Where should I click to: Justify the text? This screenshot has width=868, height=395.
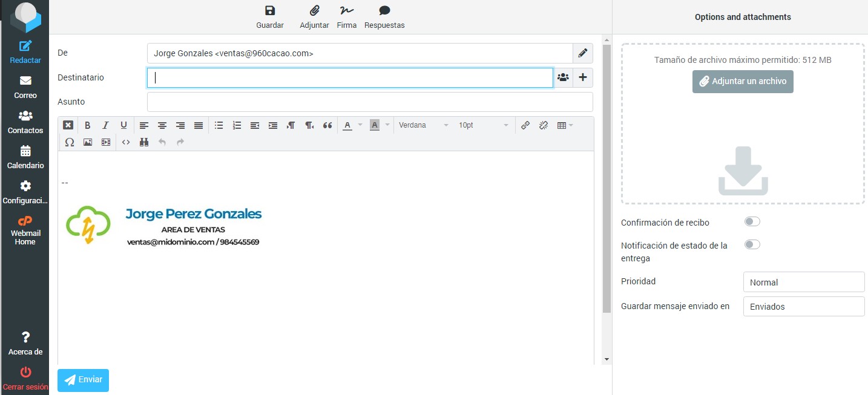pos(199,125)
